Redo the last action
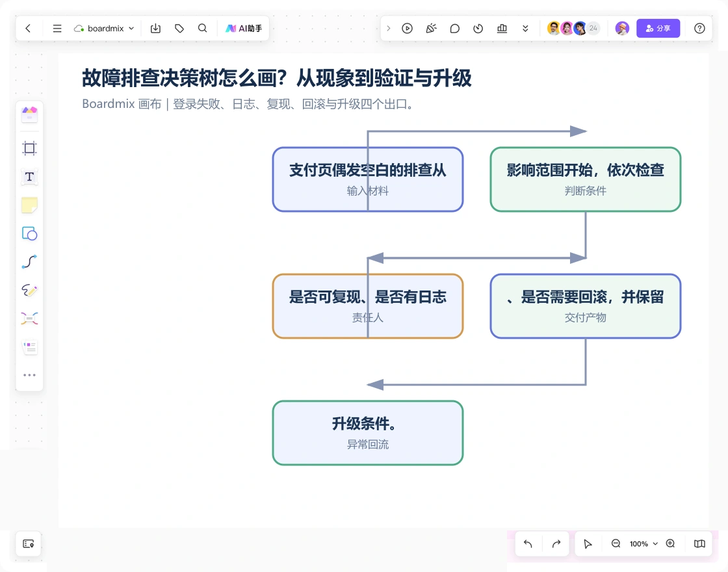The height and width of the screenshot is (572, 728). click(x=556, y=543)
